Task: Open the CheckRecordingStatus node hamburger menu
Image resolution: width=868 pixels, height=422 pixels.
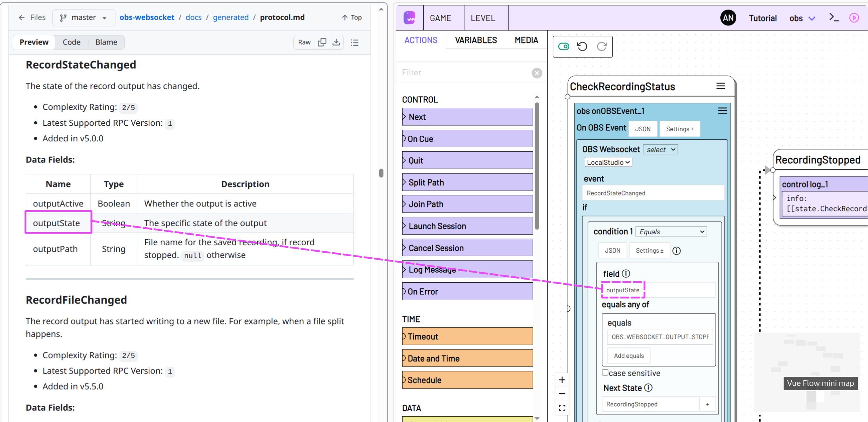Action: coord(720,86)
